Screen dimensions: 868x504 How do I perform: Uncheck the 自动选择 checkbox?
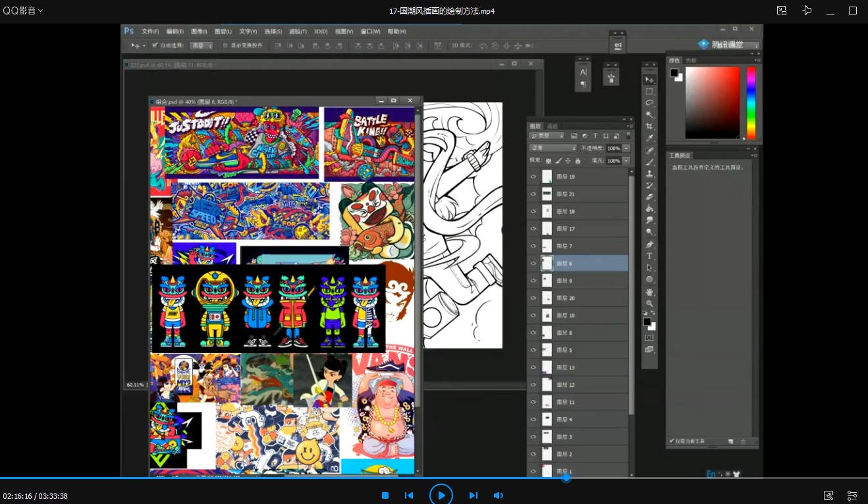pyautogui.click(x=155, y=45)
